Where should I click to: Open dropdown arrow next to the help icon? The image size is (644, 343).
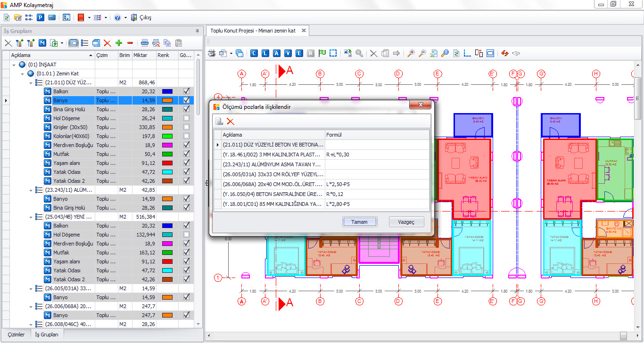click(x=125, y=17)
